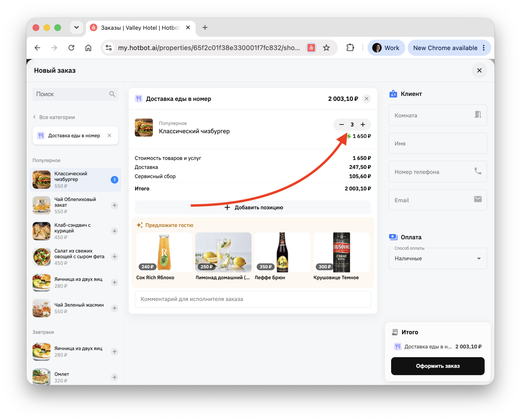Open the Extensions puzzle icon
The image size is (521, 420).
[350, 48]
